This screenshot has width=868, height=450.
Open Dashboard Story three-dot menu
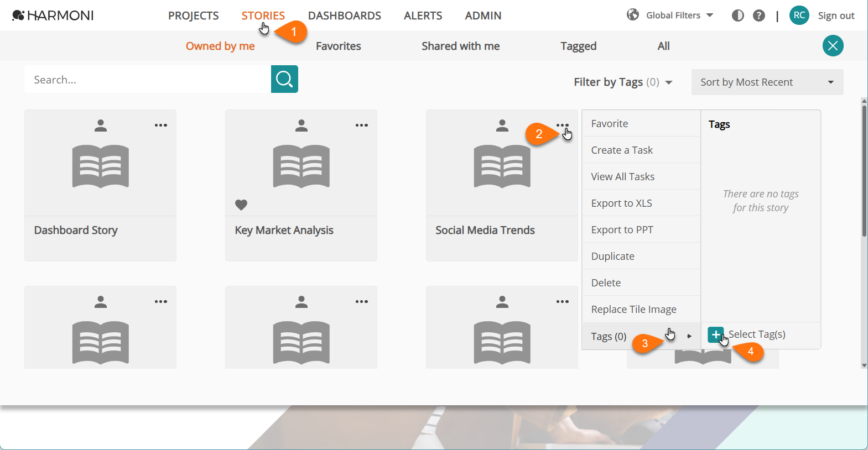point(161,125)
